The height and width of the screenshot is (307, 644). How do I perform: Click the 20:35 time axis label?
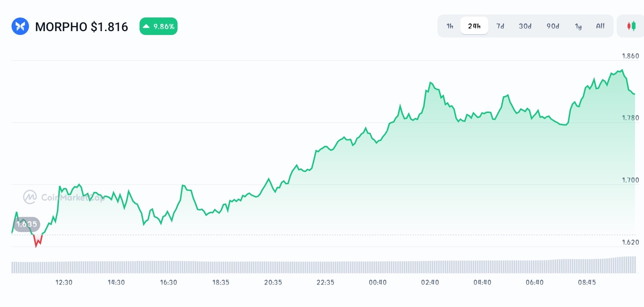pyautogui.click(x=273, y=282)
